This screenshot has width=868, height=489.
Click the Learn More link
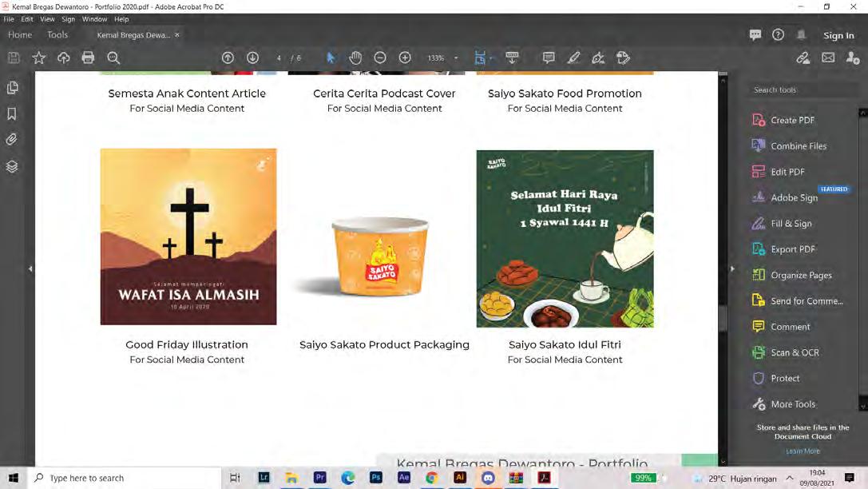coord(803,451)
